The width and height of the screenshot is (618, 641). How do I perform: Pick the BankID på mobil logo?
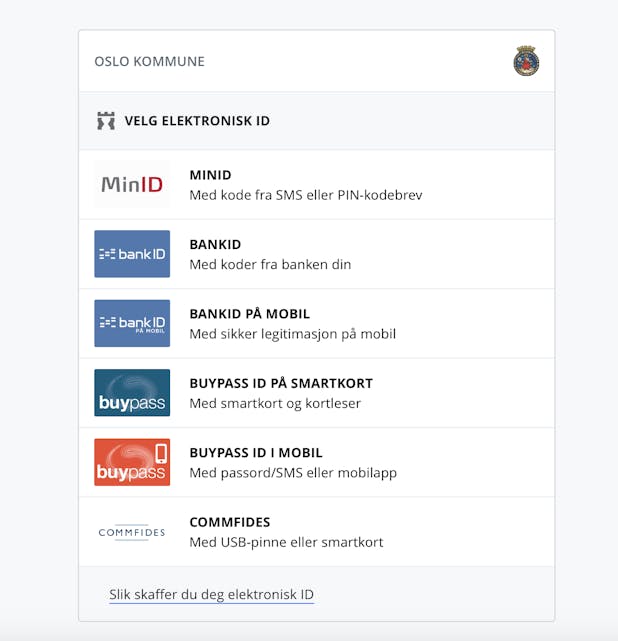pos(132,323)
